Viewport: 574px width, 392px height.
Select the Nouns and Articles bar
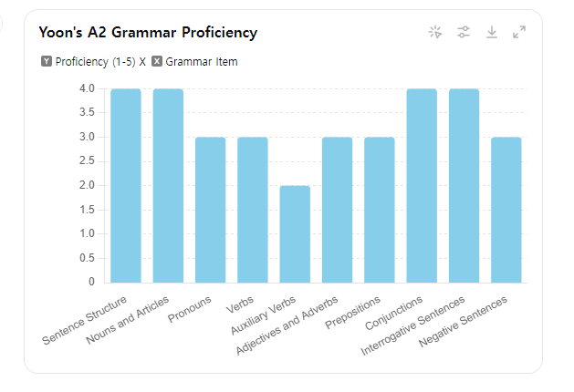pos(168,186)
